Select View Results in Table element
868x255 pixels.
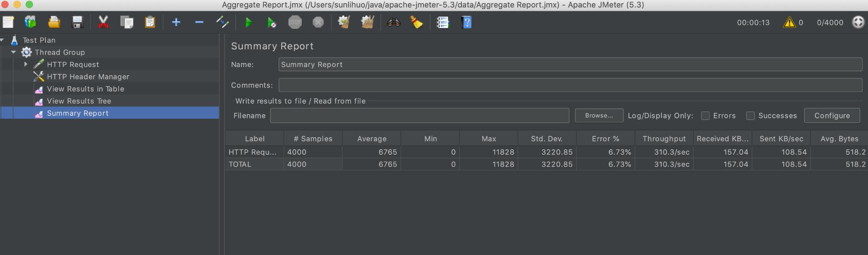(x=85, y=89)
